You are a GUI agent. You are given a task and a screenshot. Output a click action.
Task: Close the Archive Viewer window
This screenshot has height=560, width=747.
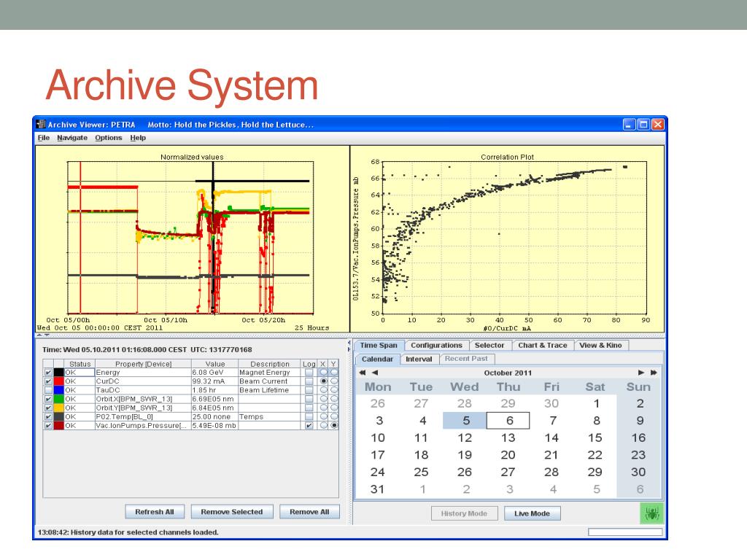pyautogui.click(x=658, y=124)
